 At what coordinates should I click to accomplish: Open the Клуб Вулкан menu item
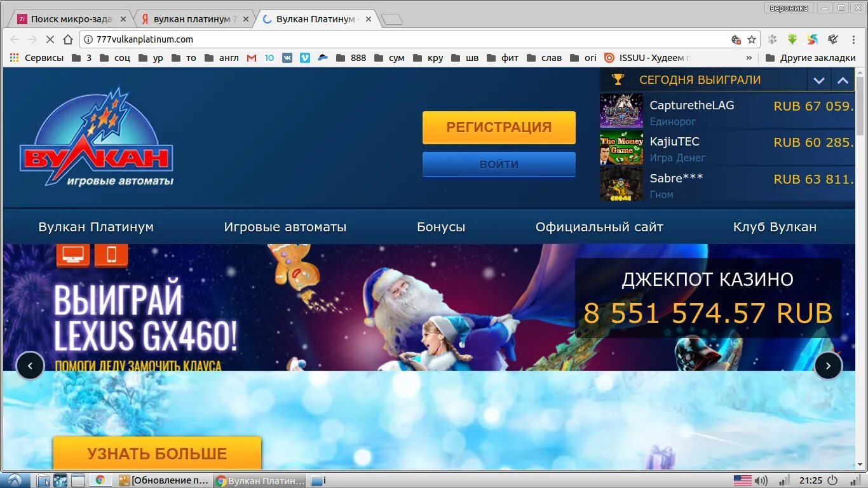point(775,227)
